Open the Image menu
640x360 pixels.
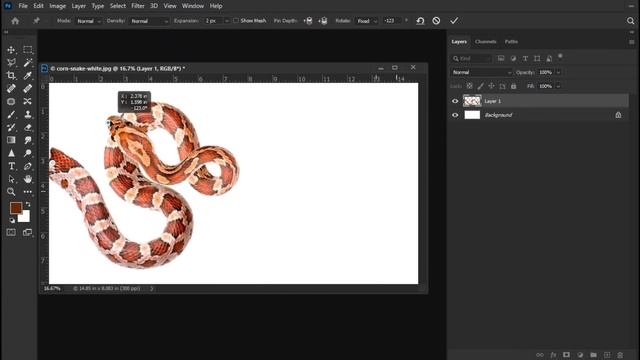[x=58, y=6]
